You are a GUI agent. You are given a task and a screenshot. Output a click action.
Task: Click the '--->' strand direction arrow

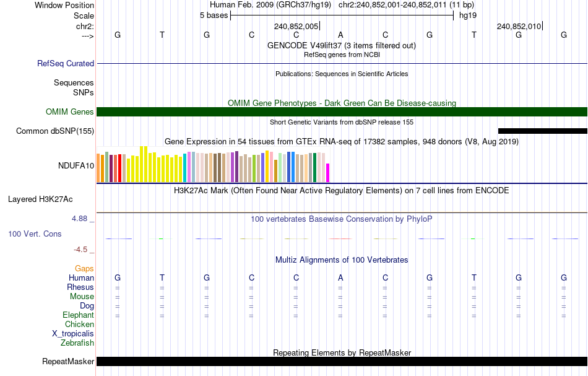pyautogui.click(x=88, y=36)
